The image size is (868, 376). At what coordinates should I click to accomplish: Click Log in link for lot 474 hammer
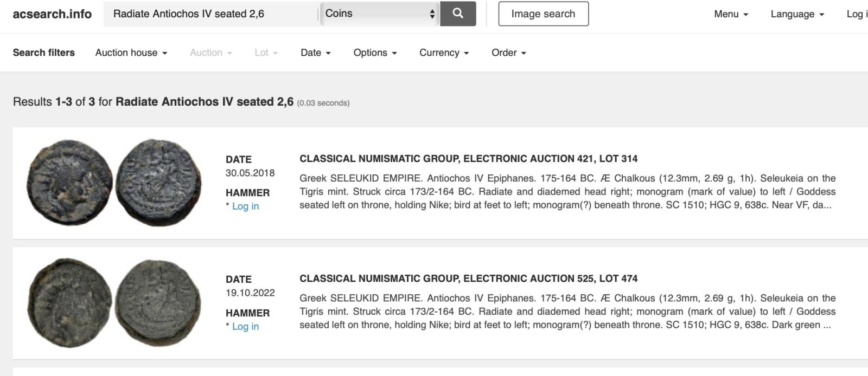[245, 327]
